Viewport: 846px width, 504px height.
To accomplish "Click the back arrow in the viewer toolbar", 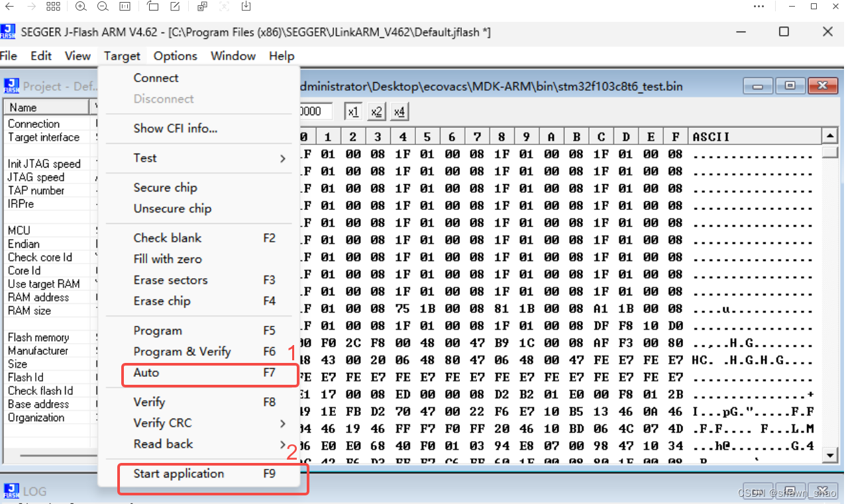I will pyautogui.click(x=9, y=7).
